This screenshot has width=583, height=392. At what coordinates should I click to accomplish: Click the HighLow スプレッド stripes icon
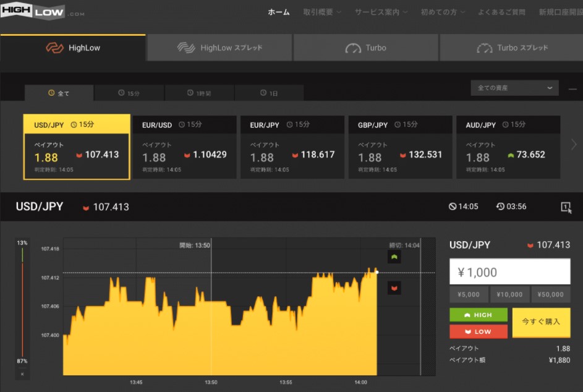(x=186, y=48)
